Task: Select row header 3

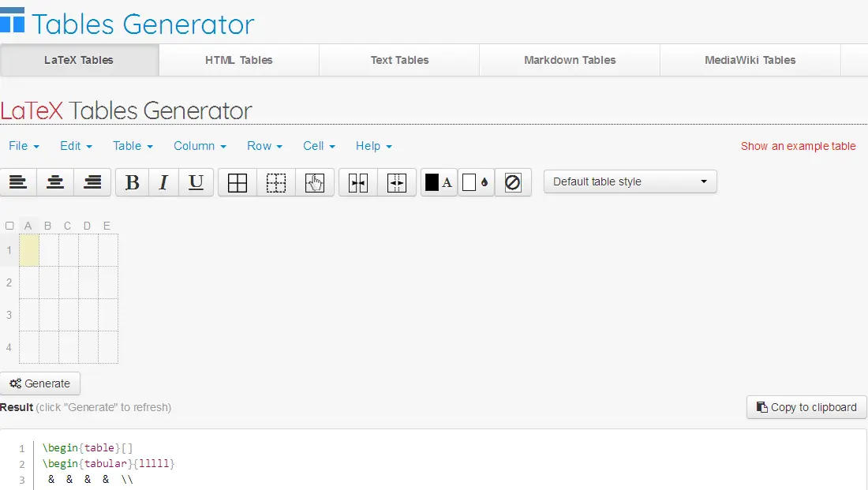Action: [9, 315]
